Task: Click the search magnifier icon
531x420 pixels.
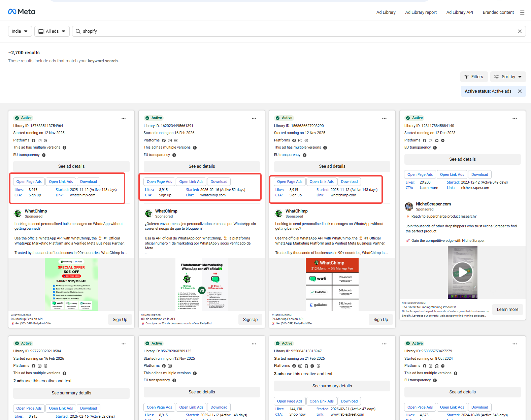Action: tap(78, 31)
